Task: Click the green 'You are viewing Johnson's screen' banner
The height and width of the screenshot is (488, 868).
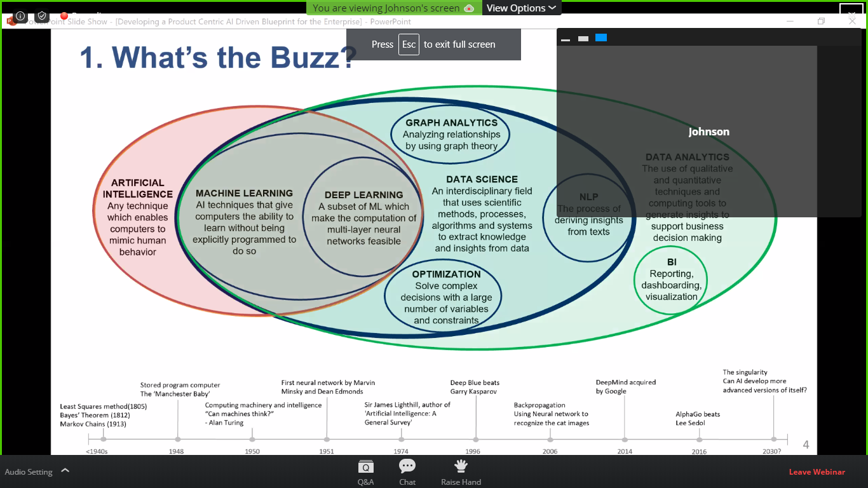Action: (x=386, y=8)
